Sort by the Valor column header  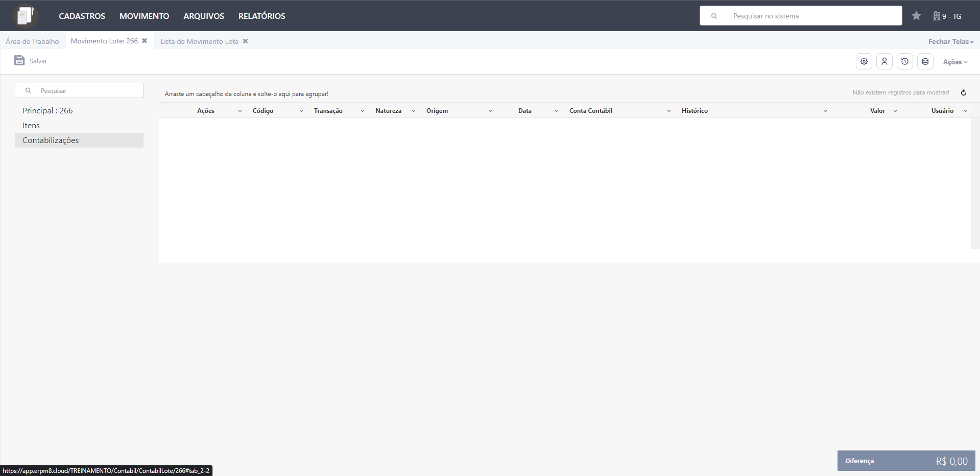tap(878, 111)
